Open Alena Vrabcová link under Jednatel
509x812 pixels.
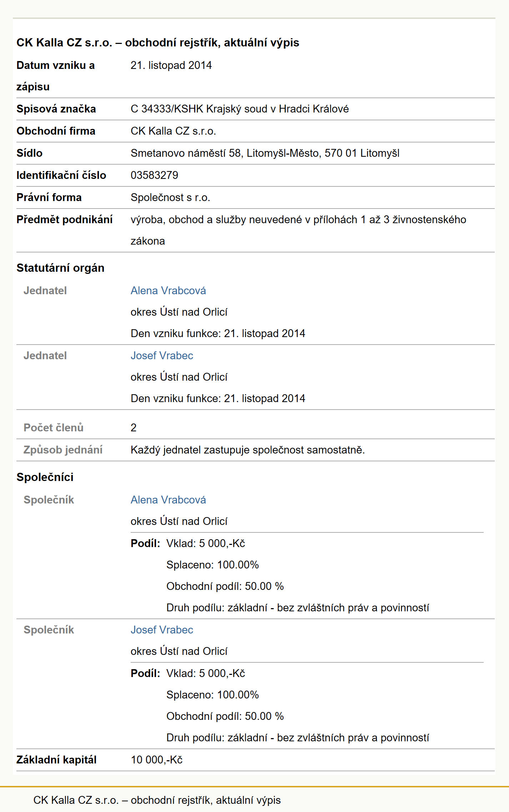pos(168,291)
